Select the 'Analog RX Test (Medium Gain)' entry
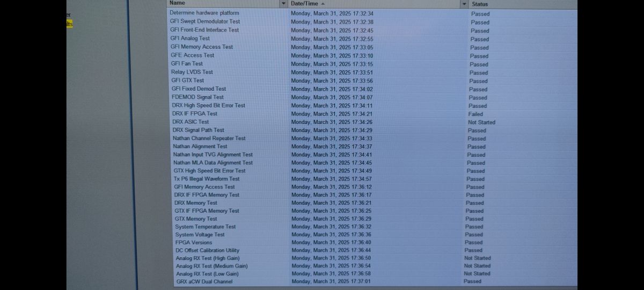Image resolution: width=644 pixels, height=290 pixels. click(x=212, y=266)
